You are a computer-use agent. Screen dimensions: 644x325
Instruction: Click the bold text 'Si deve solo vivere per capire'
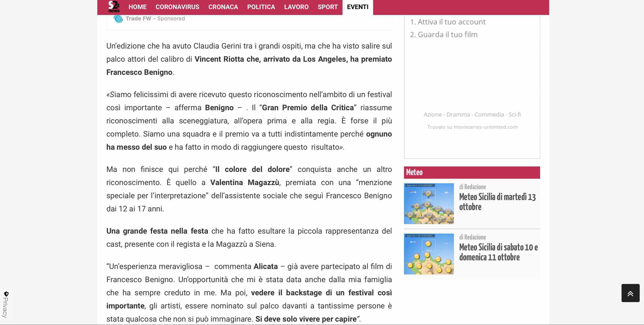306,319
